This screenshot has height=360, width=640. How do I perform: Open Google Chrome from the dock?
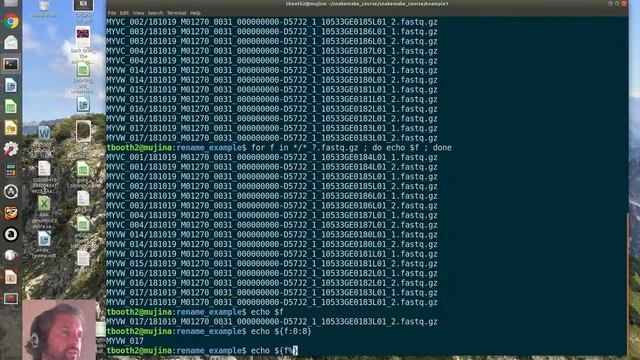pos(11,21)
